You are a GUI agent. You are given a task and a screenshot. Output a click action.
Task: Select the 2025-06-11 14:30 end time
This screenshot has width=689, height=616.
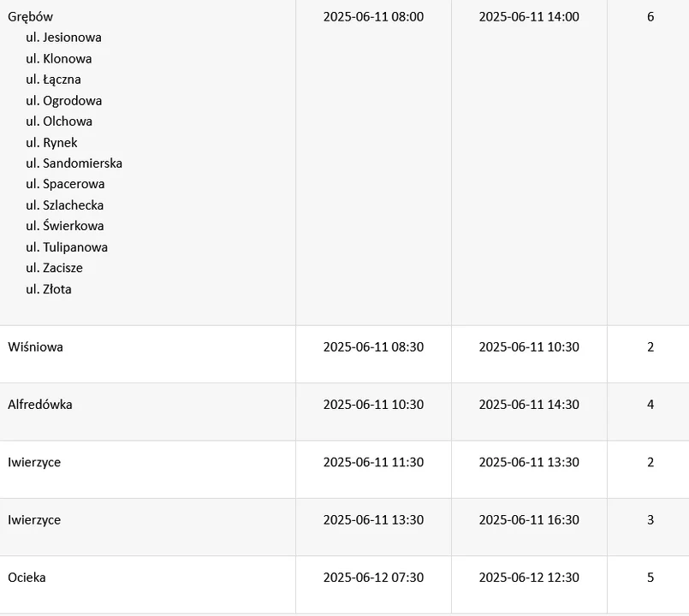(x=529, y=404)
